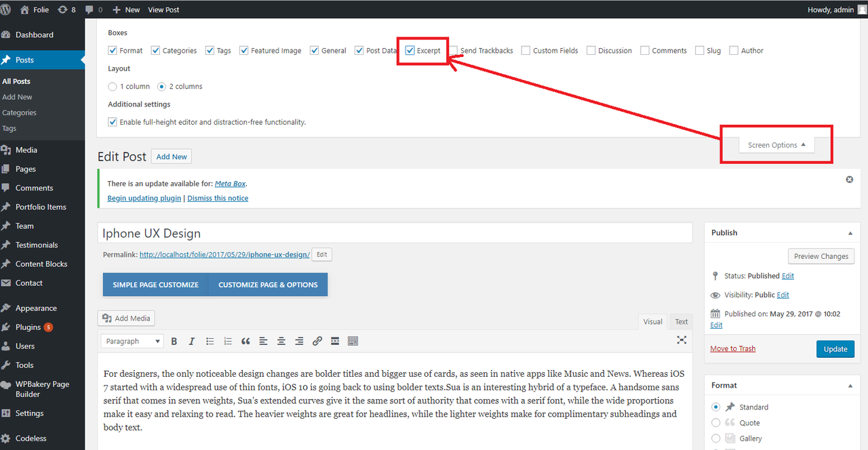The image size is (868, 450).
Task: Check the Slug box option
Action: point(699,50)
